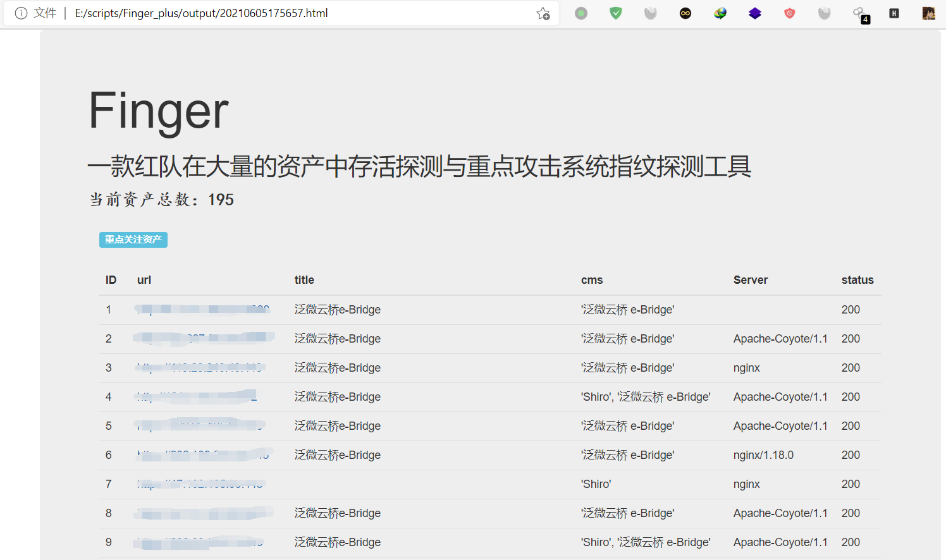946x560 pixels.
Task: Click the site information icon in address bar
Action: click(x=21, y=13)
